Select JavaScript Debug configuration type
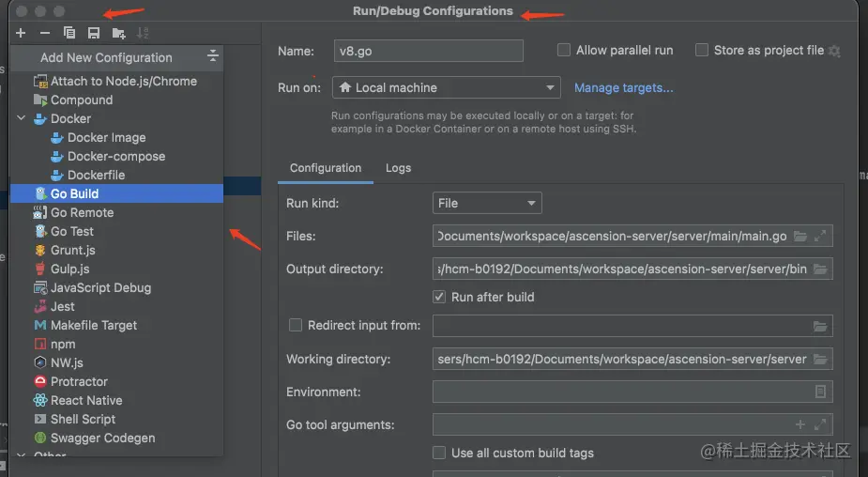The image size is (868, 477). coord(116,287)
